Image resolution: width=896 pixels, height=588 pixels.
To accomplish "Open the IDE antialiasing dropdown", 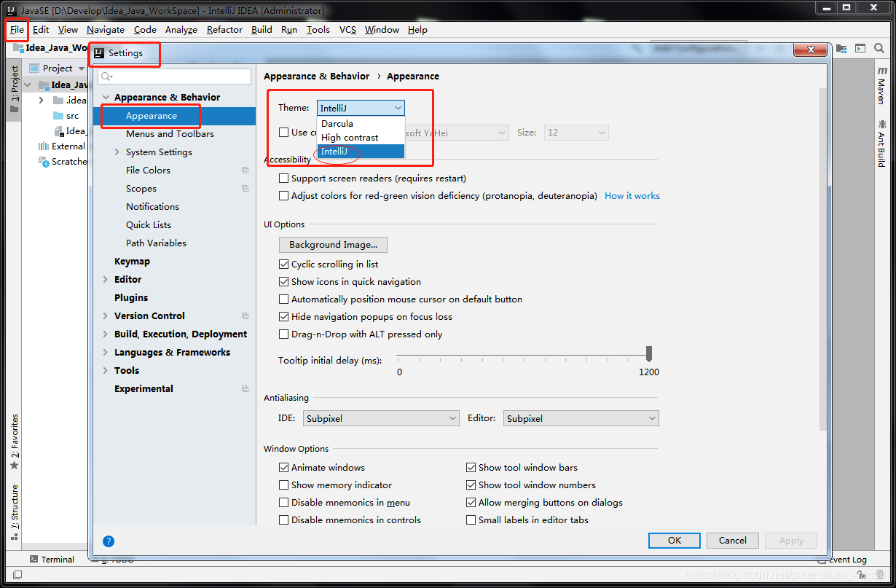I will point(381,418).
